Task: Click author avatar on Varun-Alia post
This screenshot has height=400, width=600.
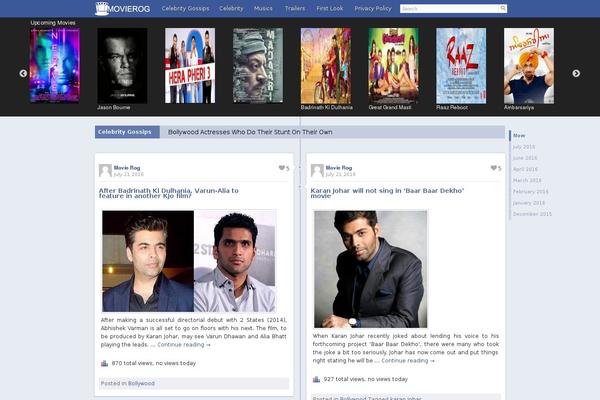Action: coord(105,171)
